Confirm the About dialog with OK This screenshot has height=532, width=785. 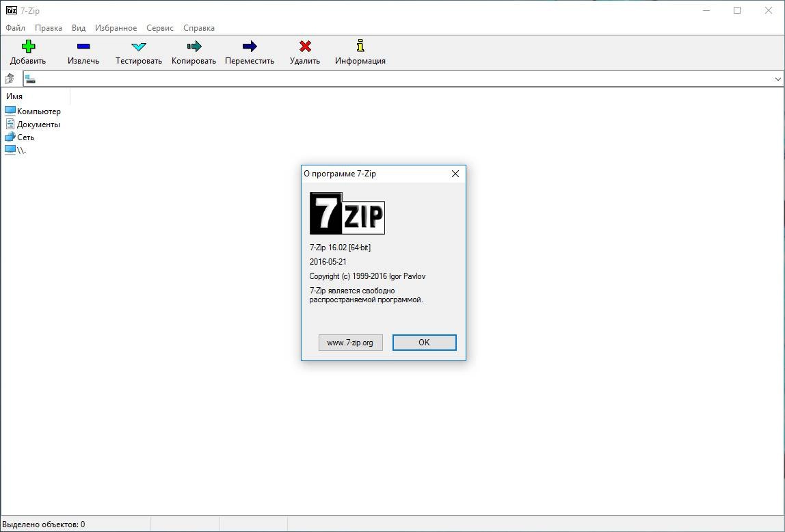pyautogui.click(x=425, y=343)
